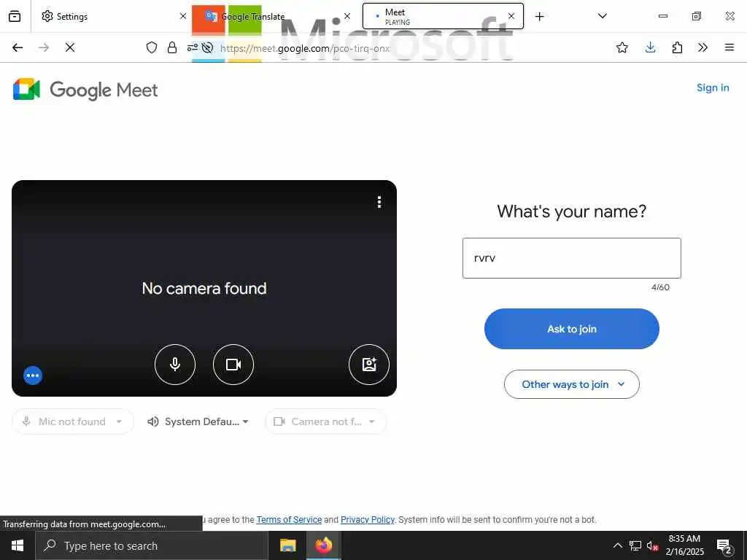Expand Other ways to join
The height and width of the screenshot is (560, 747).
pos(572,384)
